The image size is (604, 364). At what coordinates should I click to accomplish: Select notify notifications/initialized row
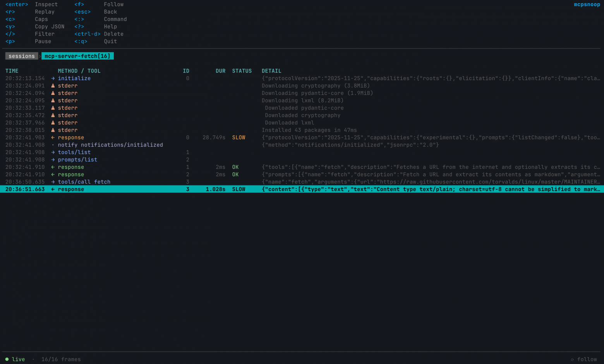pos(302,145)
